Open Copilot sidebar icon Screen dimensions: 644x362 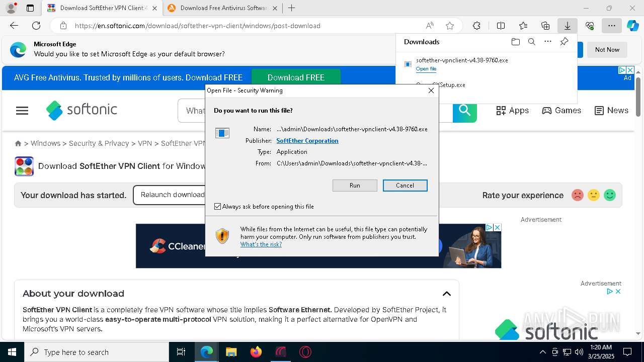tap(633, 26)
